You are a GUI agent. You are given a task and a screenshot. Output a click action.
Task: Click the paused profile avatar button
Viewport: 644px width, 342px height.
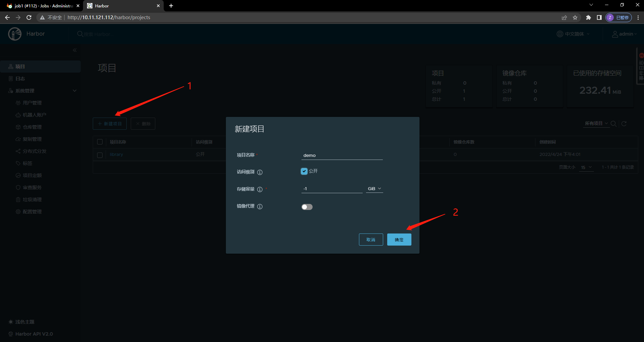[x=618, y=17]
